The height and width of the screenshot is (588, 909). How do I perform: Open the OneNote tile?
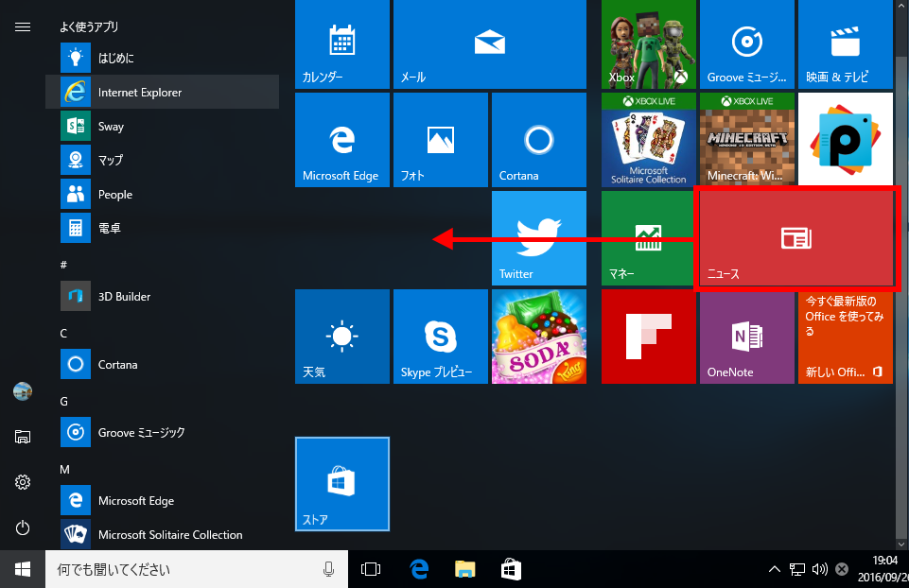coord(746,337)
